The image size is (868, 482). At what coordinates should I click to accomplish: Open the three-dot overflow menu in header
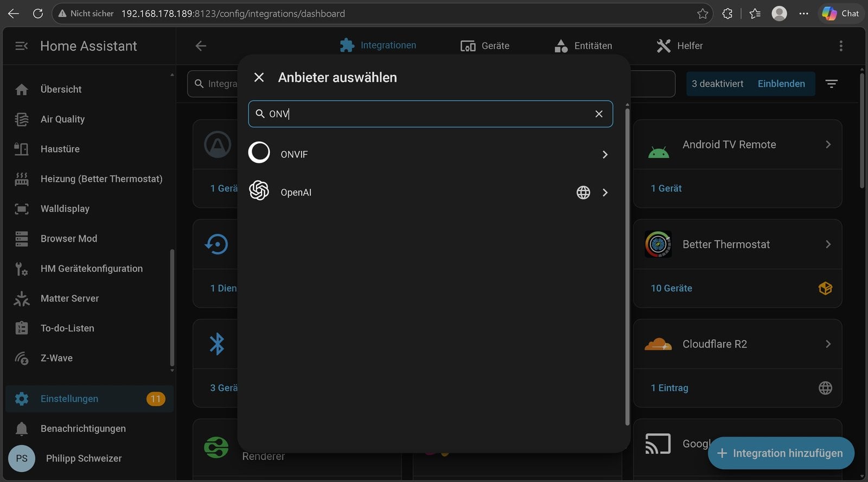(x=841, y=46)
